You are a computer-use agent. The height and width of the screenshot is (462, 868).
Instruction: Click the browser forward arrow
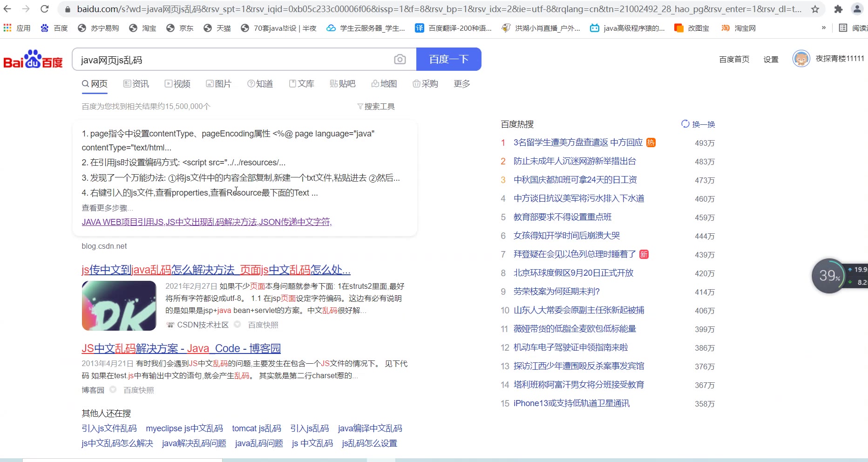click(x=26, y=9)
